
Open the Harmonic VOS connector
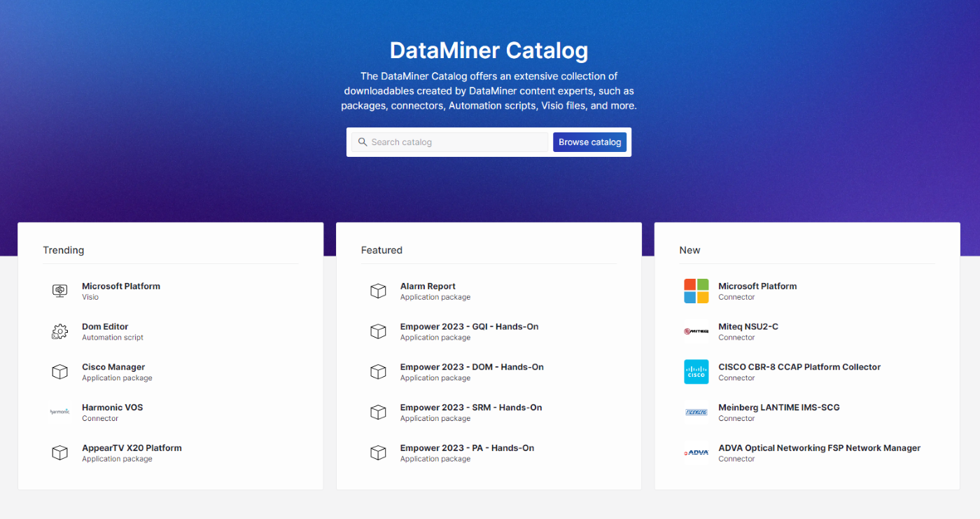pos(112,408)
